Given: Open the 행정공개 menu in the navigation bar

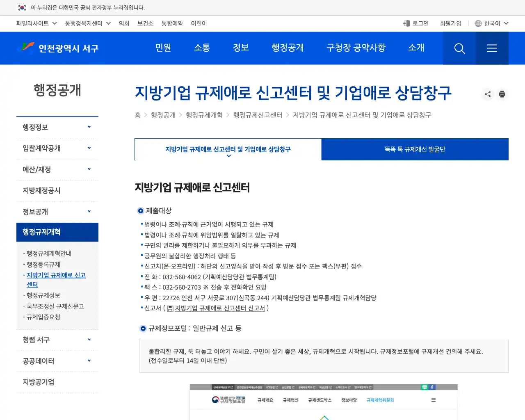Looking at the screenshot, I should click(288, 48).
